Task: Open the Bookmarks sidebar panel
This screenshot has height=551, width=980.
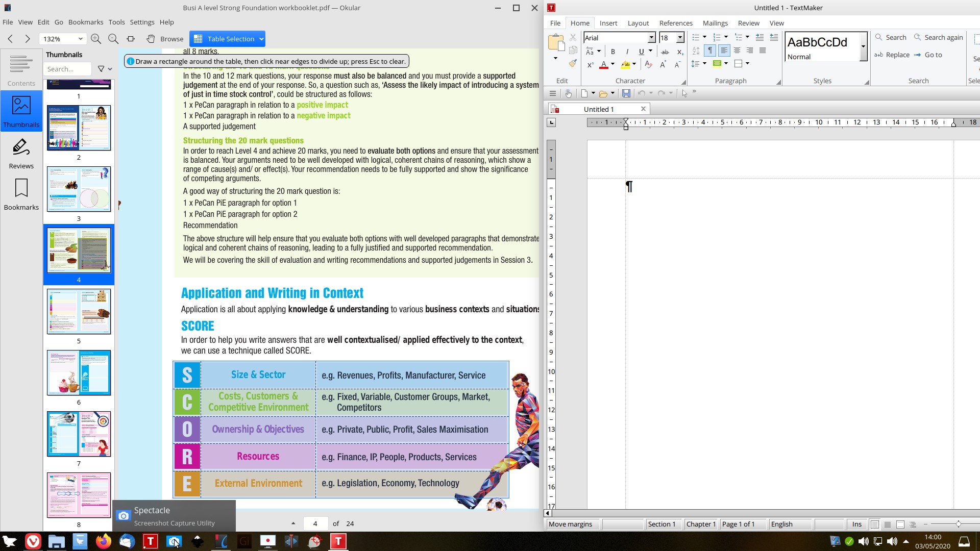Action: point(21,194)
